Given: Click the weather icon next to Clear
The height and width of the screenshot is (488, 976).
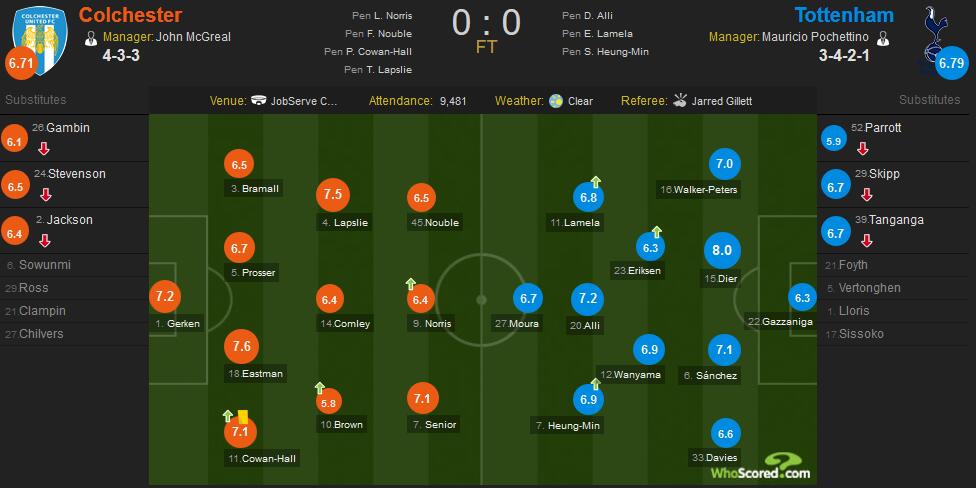Looking at the screenshot, I should point(556,101).
